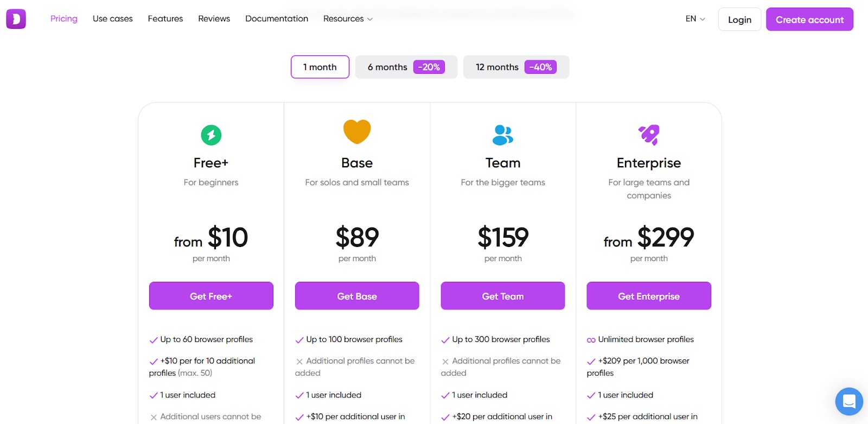Open the EN language selector
Viewport: 868px width, 424px height.
(x=695, y=18)
